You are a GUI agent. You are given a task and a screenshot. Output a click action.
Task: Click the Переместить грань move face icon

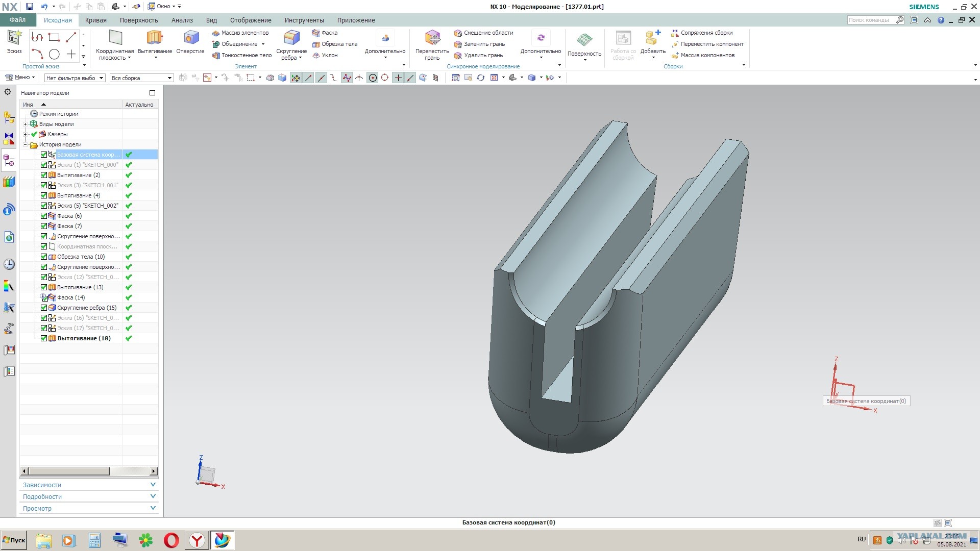coord(432,38)
